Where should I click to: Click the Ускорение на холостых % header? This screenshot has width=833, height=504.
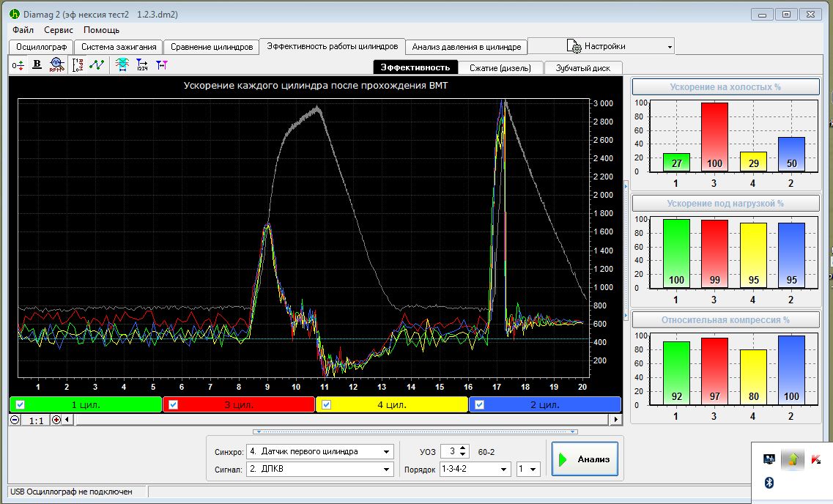(725, 87)
